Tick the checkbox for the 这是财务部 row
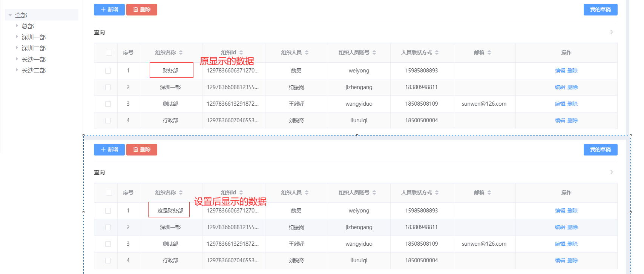644x274 pixels. [x=108, y=211]
